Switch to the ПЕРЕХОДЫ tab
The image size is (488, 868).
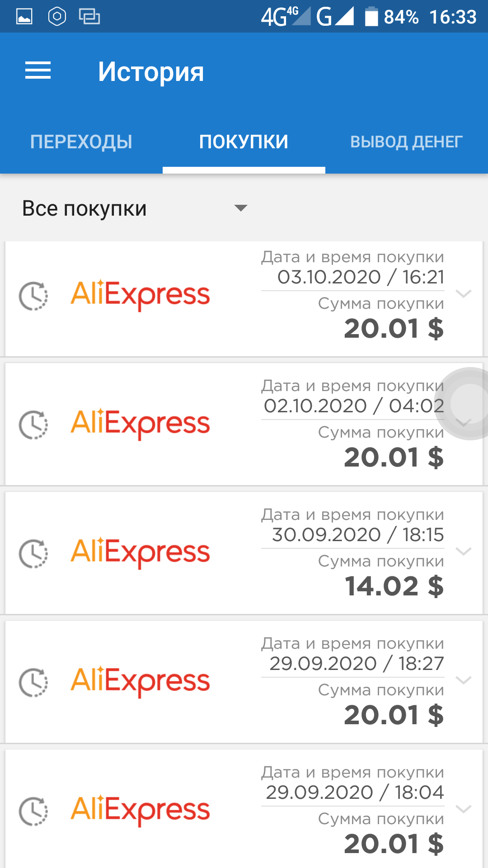(x=81, y=142)
